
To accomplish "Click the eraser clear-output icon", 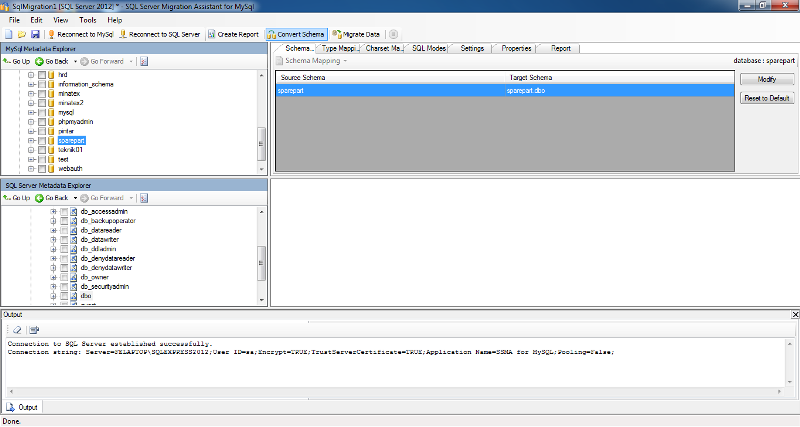I will tap(17, 330).
